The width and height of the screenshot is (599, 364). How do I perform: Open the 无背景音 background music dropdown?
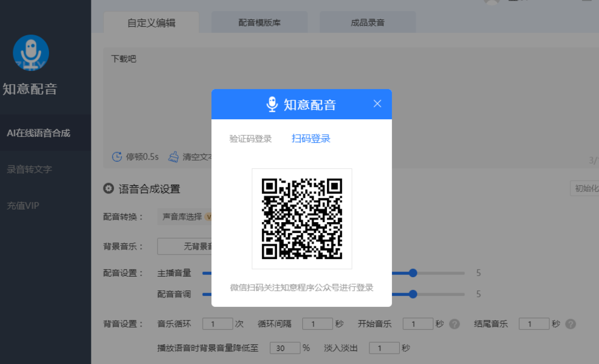pos(184,246)
